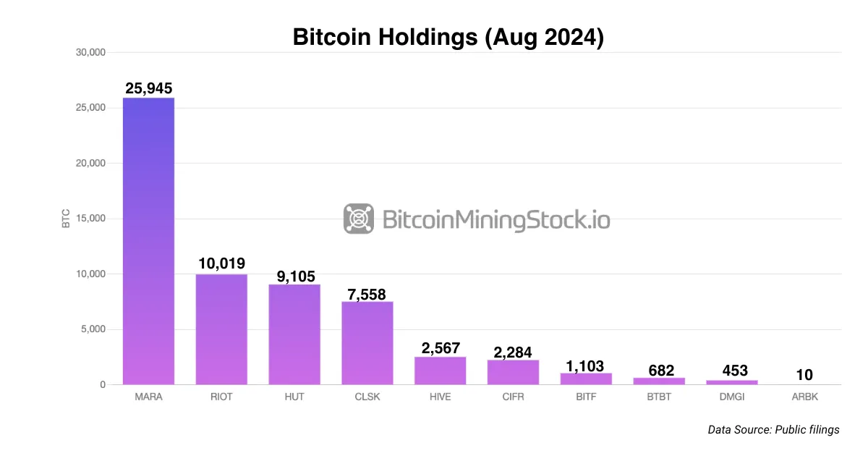This screenshot has height=456, width=868.
Task: Click the chart title Bitcoin Holdings
Action: click(448, 36)
